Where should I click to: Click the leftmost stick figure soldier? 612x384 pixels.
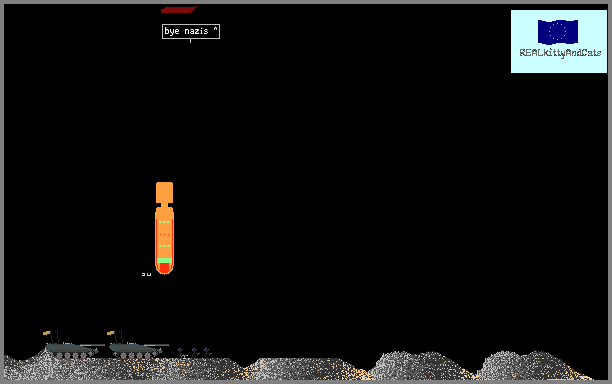point(181,353)
